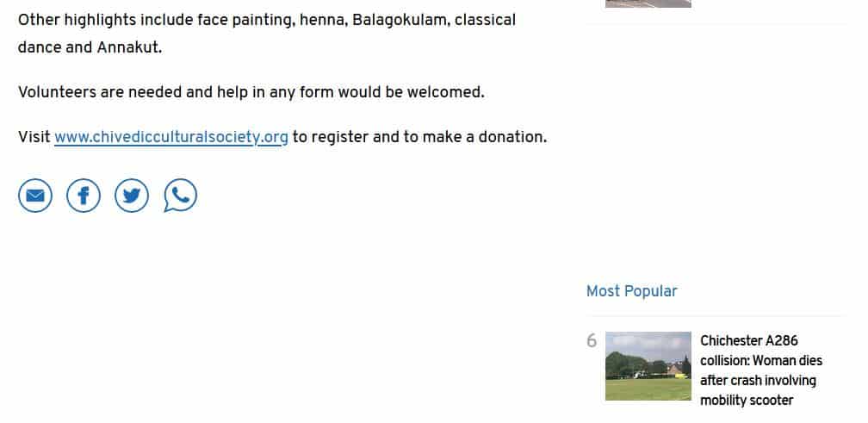Screen dimensions: 868x423
Task: Share the article via email icon
Action: 35,196
